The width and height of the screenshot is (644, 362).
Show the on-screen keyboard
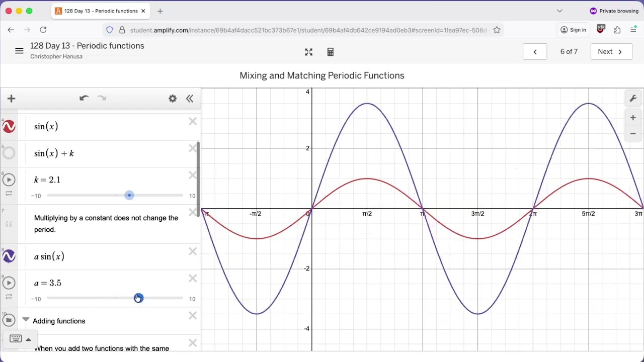pos(16,339)
